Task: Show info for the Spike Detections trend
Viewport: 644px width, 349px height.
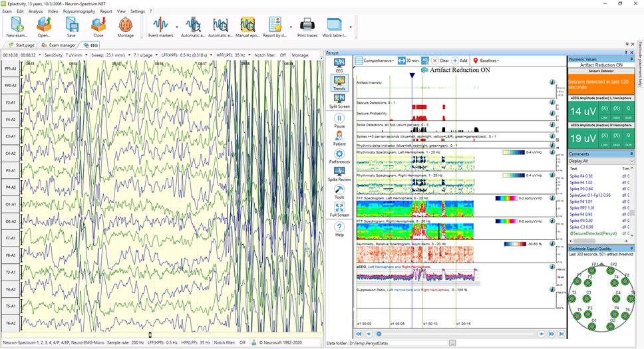Action: pos(552,124)
